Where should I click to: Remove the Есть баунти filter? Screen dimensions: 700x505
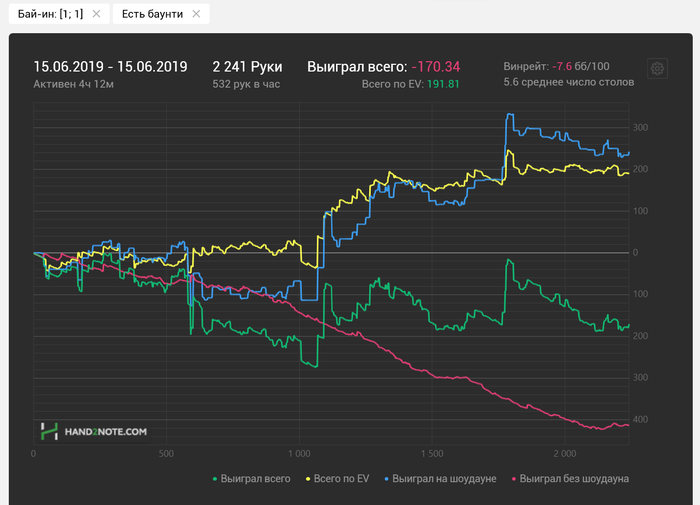coord(196,14)
